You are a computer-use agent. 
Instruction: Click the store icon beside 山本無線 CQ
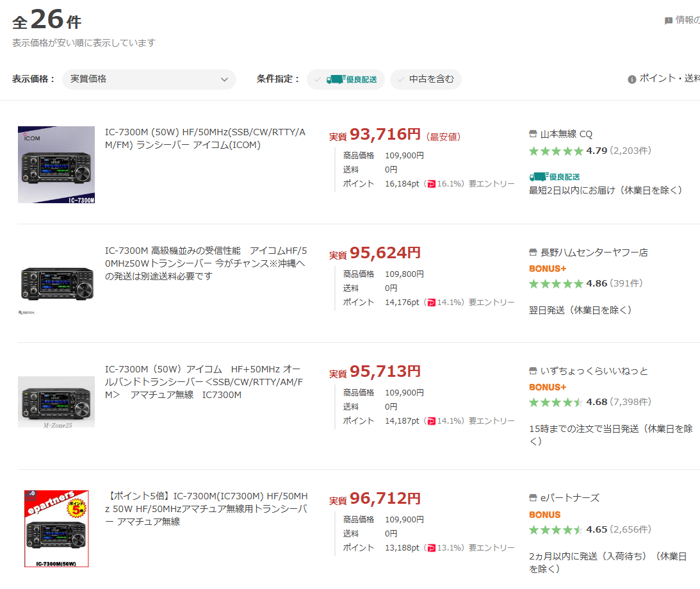[x=533, y=133]
